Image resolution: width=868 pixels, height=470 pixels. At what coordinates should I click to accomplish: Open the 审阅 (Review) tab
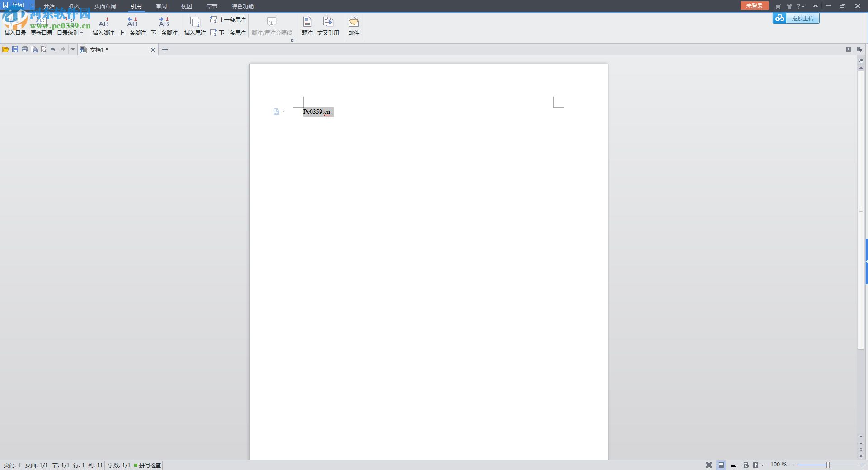[161, 6]
